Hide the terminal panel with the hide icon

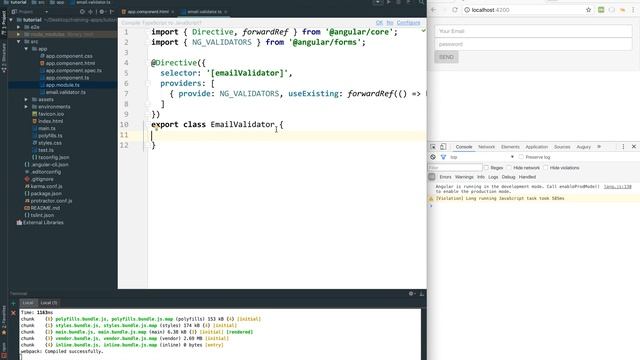pos(422,293)
